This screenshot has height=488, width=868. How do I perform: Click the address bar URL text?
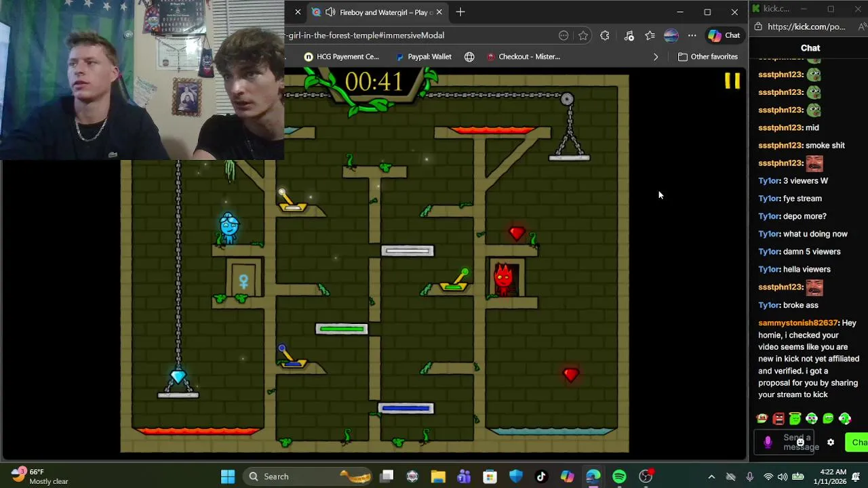[366, 35]
